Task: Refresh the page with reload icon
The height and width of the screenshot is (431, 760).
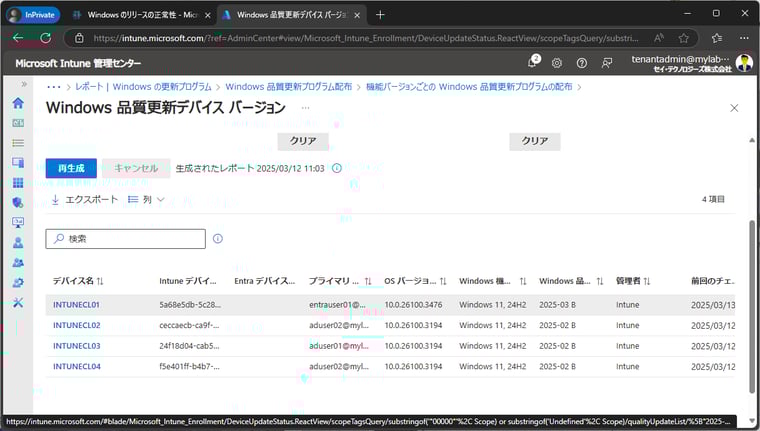Action: pos(46,38)
